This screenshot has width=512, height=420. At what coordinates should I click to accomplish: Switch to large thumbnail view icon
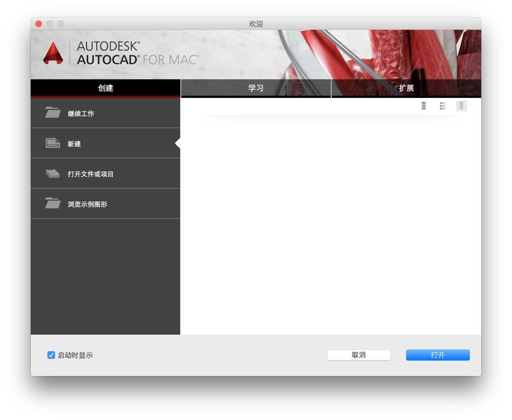point(424,106)
